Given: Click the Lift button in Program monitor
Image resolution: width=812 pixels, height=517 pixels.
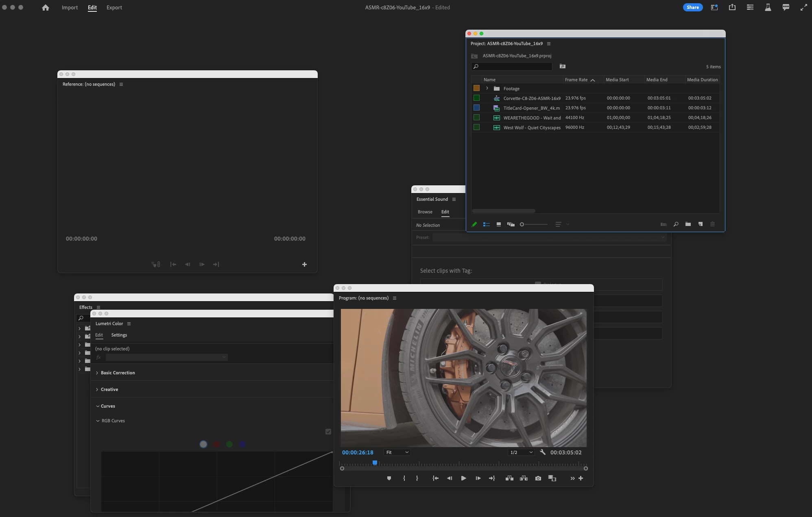Looking at the screenshot, I should [509, 478].
